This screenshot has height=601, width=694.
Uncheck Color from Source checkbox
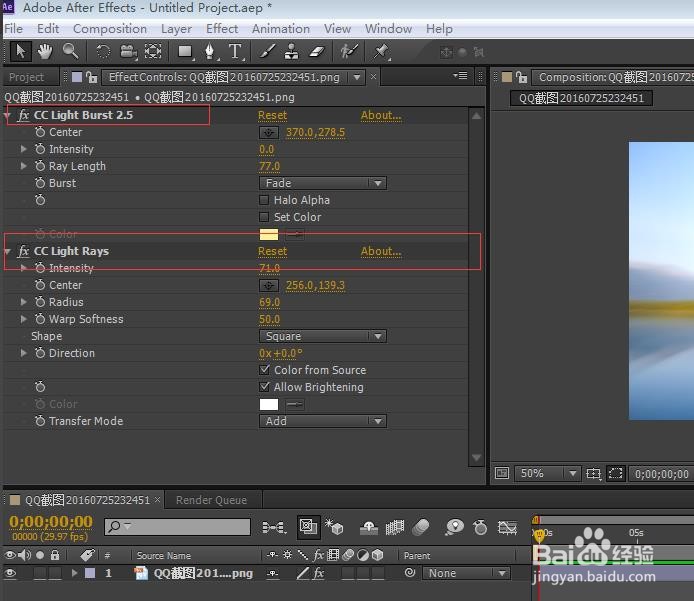click(264, 370)
